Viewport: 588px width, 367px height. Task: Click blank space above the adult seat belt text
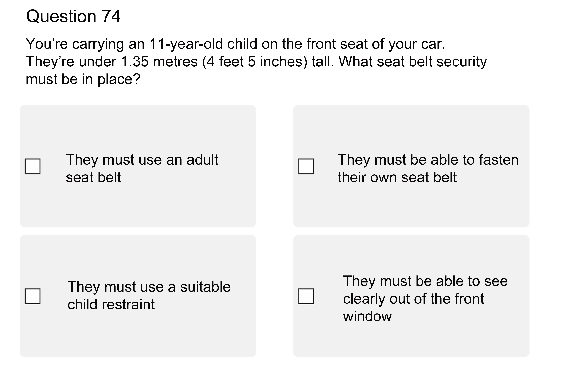pos(138,129)
